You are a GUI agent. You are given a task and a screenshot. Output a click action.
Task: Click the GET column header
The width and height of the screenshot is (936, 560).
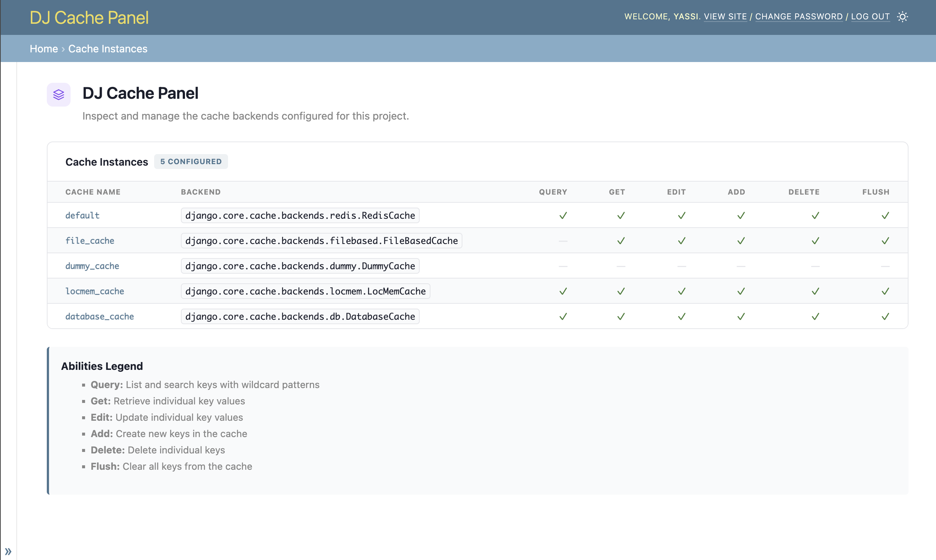pos(617,192)
